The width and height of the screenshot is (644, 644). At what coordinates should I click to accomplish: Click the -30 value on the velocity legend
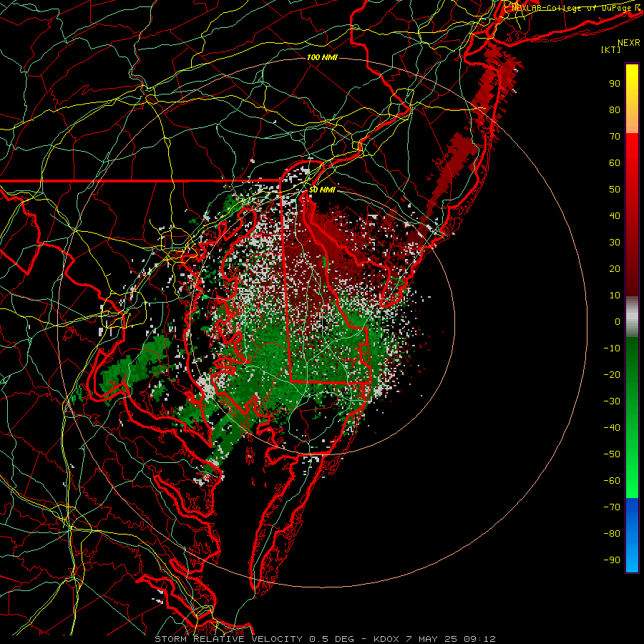point(612,401)
